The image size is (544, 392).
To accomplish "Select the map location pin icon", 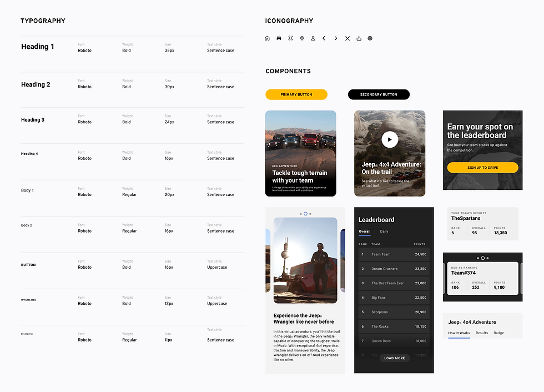I will [x=302, y=38].
